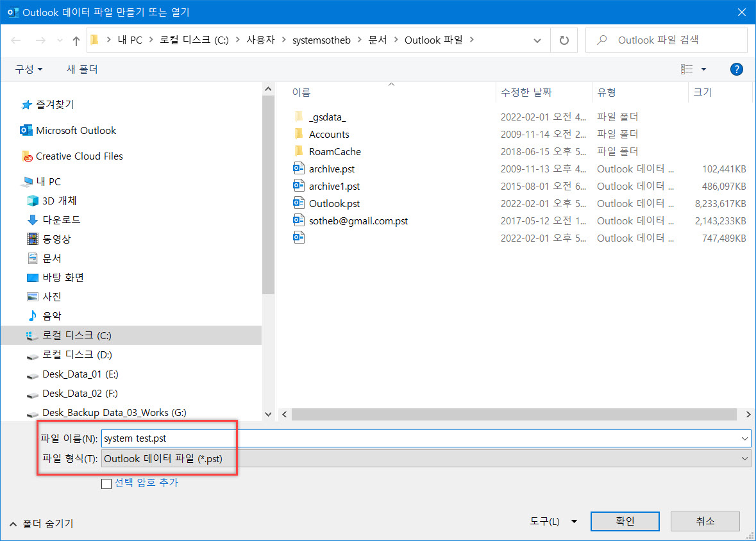Select 로컬 디스크 (D:) in navigation tree
Viewport: 756px width, 541px height.
click(x=77, y=355)
